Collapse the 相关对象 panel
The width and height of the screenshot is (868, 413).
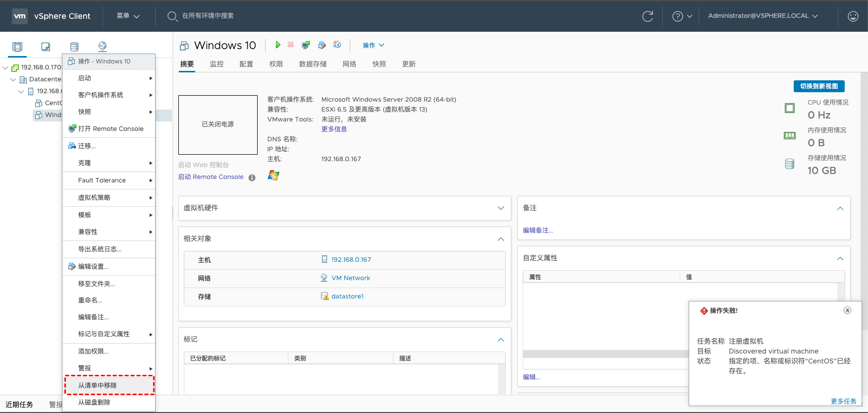pyautogui.click(x=500, y=239)
